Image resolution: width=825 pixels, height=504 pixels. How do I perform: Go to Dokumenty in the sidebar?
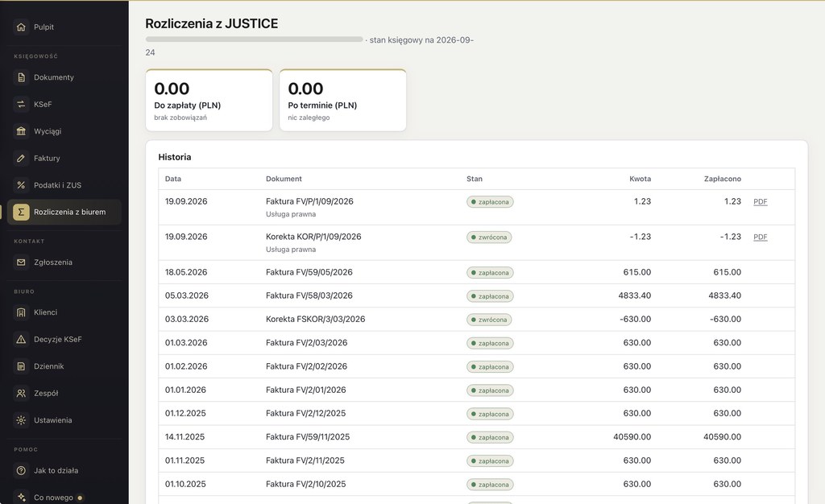click(64, 77)
